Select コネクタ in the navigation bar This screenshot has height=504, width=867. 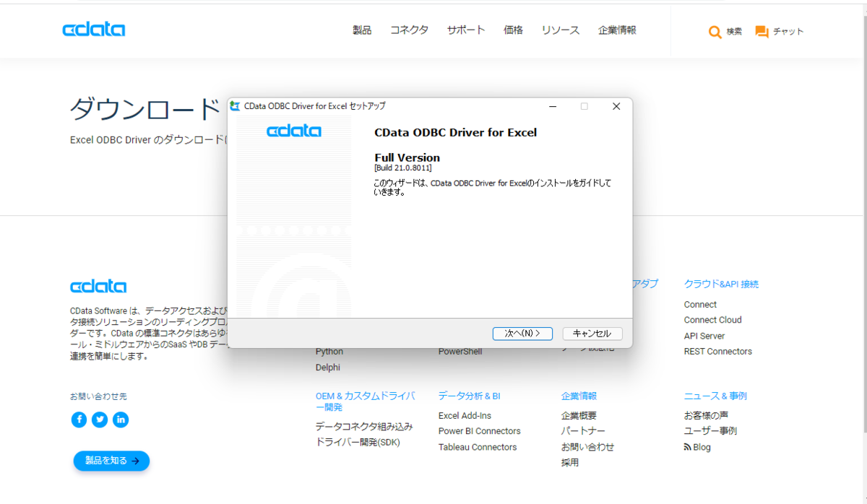click(409, 30)
